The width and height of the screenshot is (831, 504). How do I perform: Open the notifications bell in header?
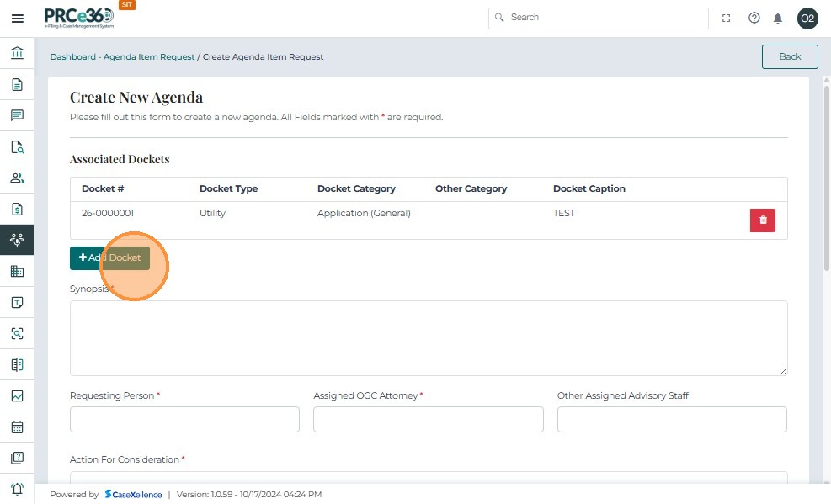pyautogui.click(x=778, y=19)
